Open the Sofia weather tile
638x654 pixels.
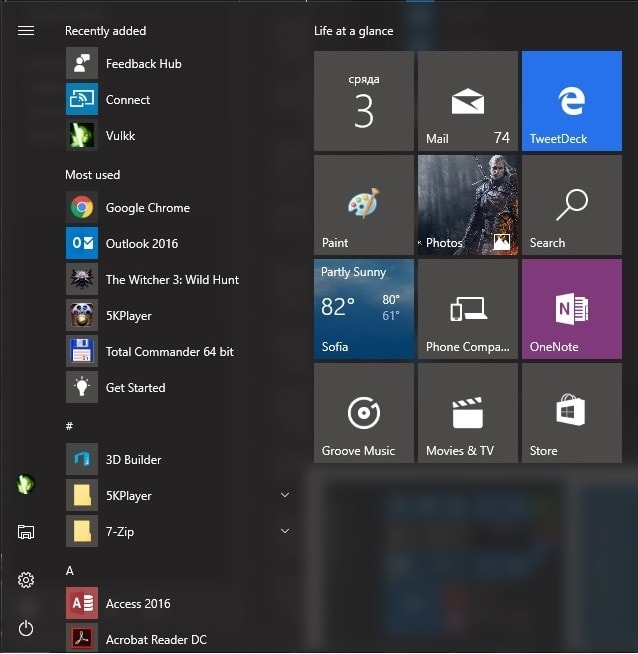click(363, 309)
